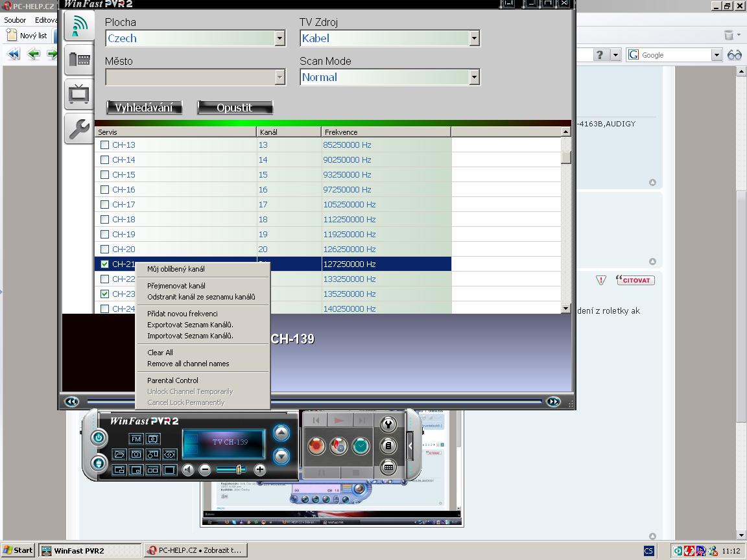Switch to FM radio mode
Screen dimensions: 747x560
click(136, 439)
